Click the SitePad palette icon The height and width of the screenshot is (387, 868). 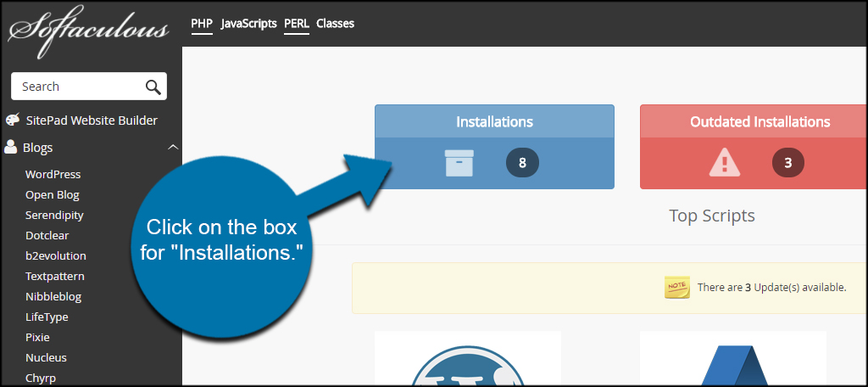pos(13,120)
